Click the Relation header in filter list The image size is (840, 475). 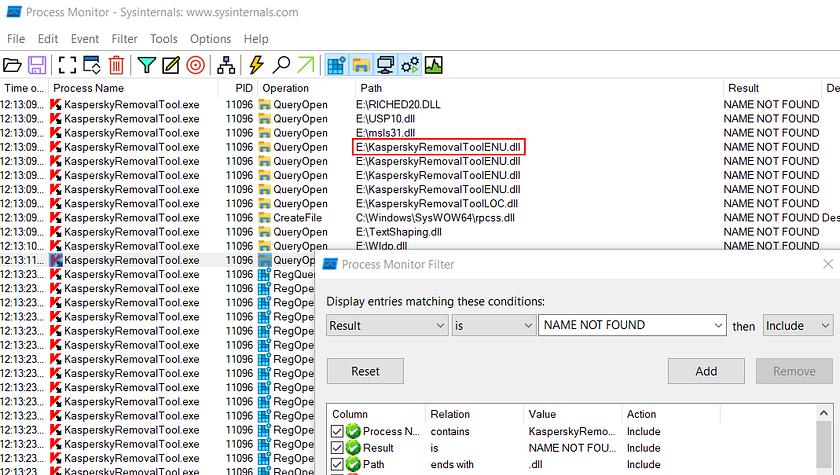(x=475, y=414)
